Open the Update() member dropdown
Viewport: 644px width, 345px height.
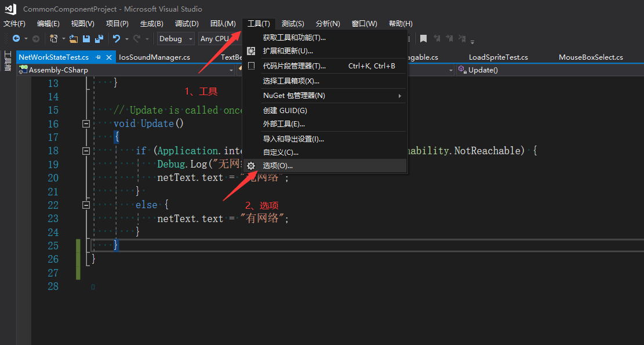coord(550,70)
